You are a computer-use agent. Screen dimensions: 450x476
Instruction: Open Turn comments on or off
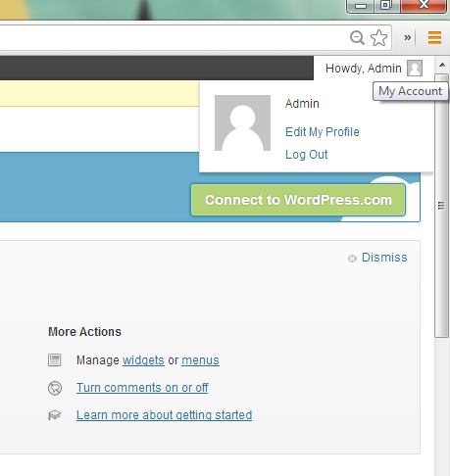[142, 388]
